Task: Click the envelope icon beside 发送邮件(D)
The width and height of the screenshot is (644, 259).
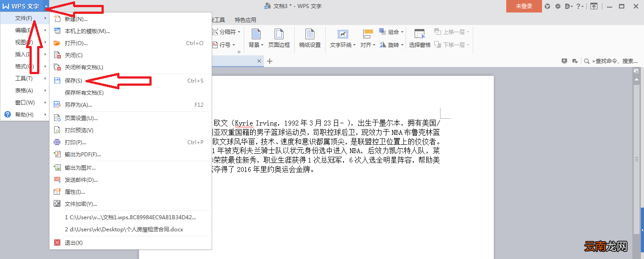Action: point(57,180)
